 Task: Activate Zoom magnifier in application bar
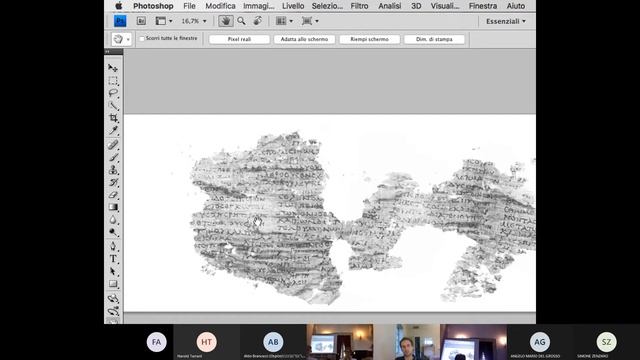tap(241, 21)
